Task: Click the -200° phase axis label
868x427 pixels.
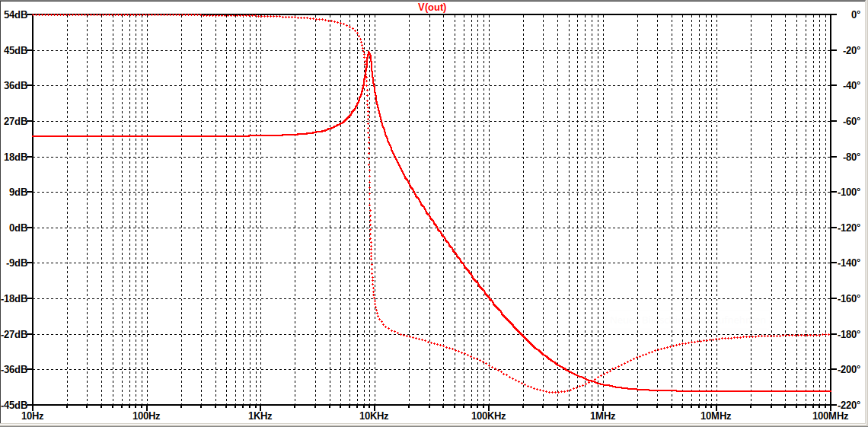Action: pos(850,369)
